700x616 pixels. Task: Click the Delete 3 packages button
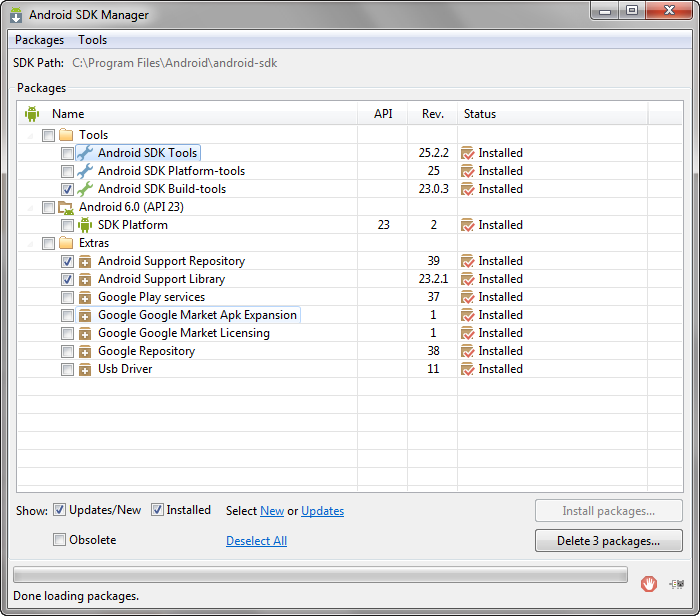point(609,541)
